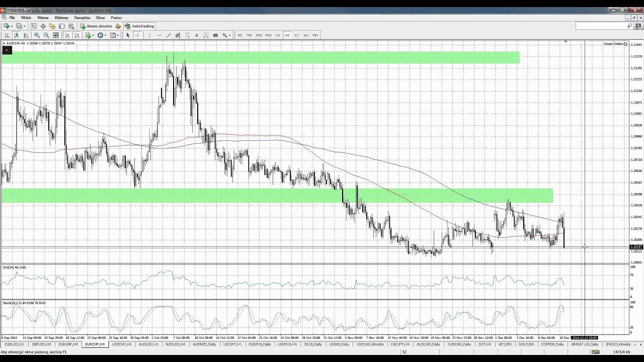Open the templates dropdown

point(118,35)
